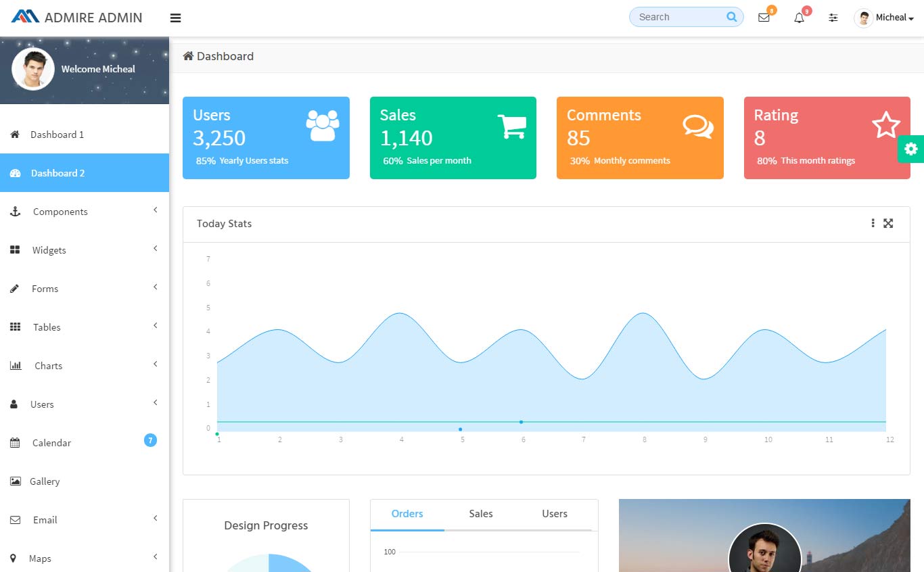924x572 pixels.
Task: Click the Sales card shopping cart icon
Action: tap(511, 126)
